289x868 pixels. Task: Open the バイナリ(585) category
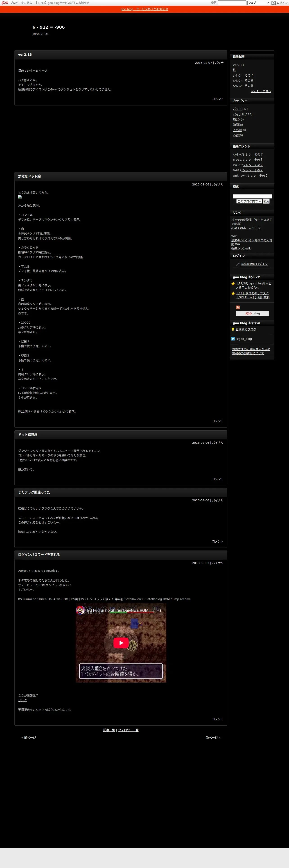pyautogui.click(x=239, y=114)
